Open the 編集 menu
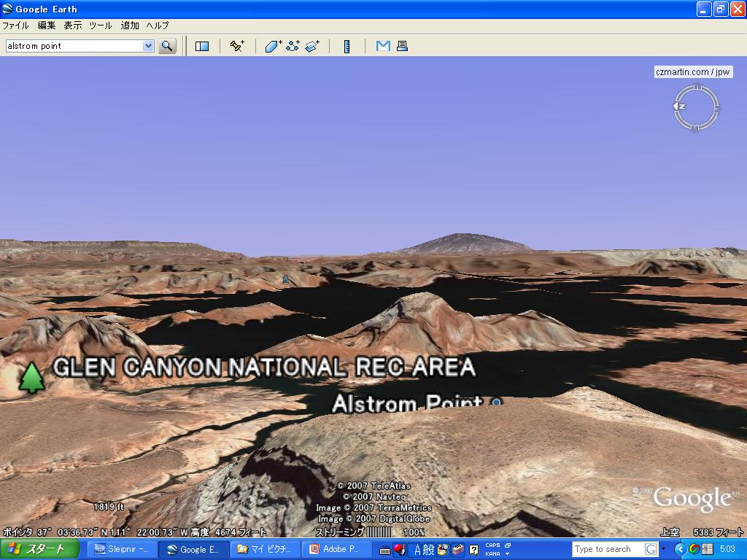747x560 pixels. 46,26
